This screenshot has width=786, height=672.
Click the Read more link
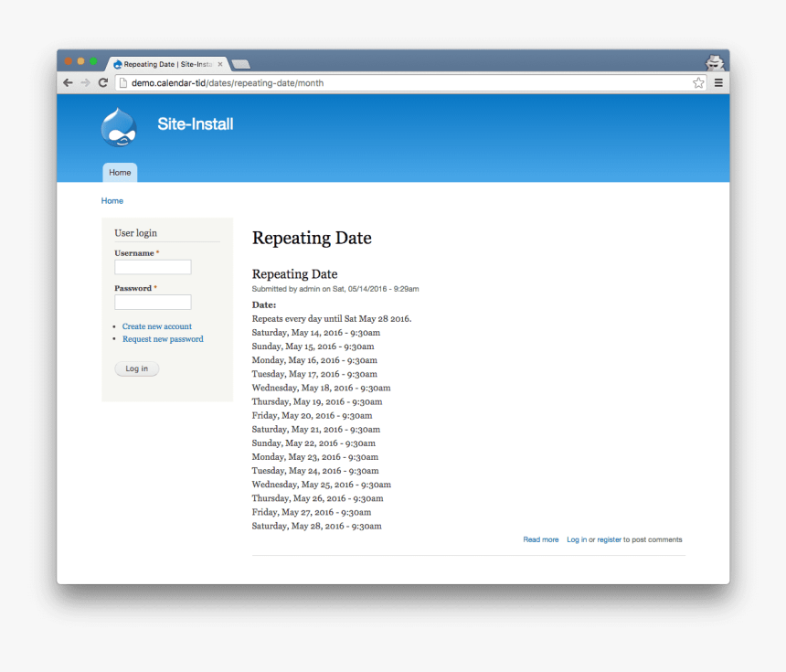[x=541, y=539]
